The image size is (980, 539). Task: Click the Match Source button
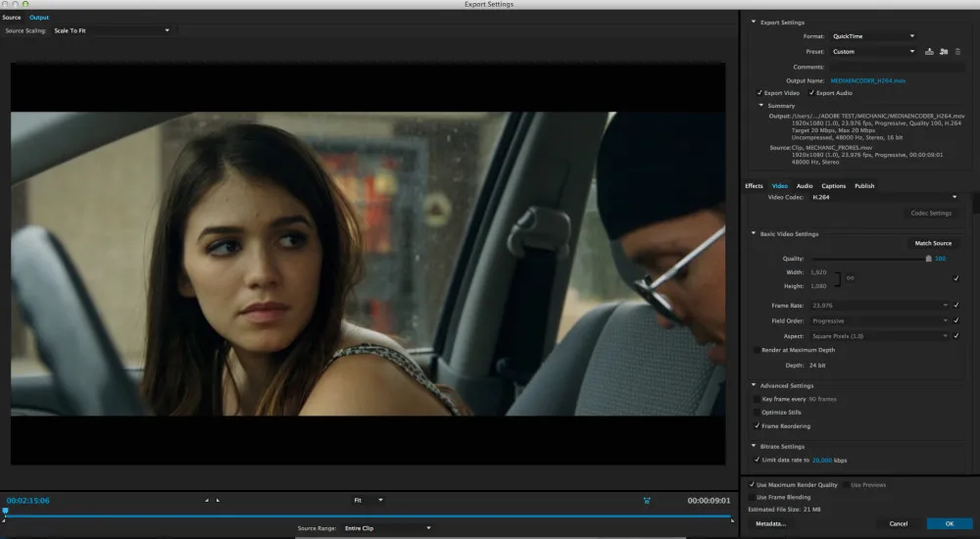click(x=933, y=243)
